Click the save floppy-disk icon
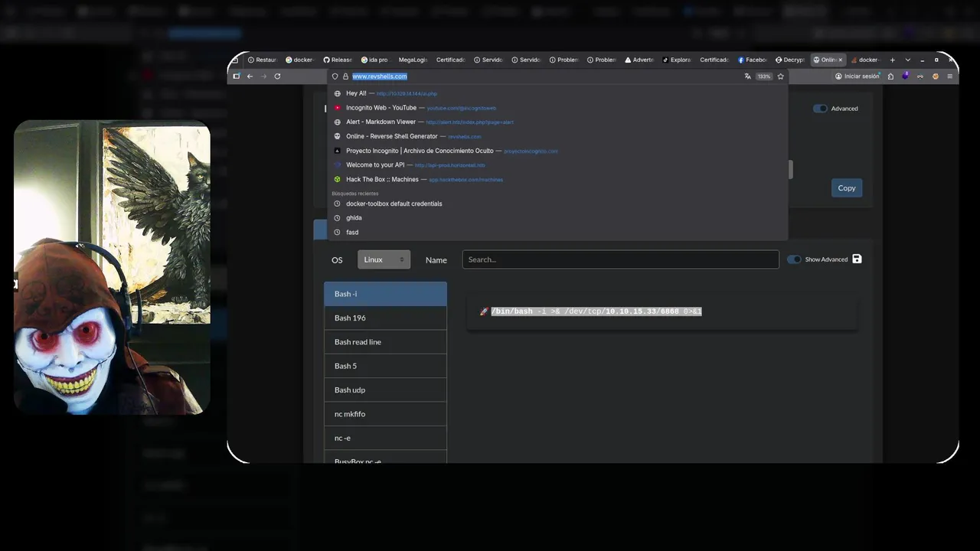The image size is (980, 551). pos(857,259)
